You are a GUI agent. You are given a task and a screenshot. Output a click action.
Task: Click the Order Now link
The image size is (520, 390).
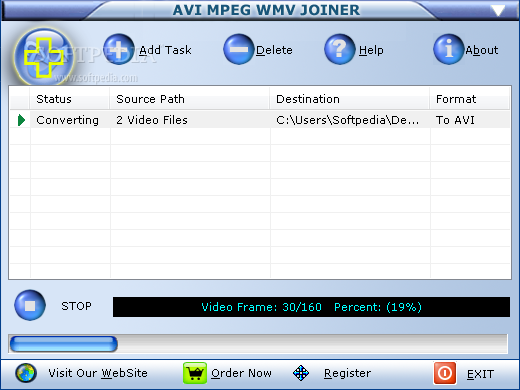click(241, 373)
